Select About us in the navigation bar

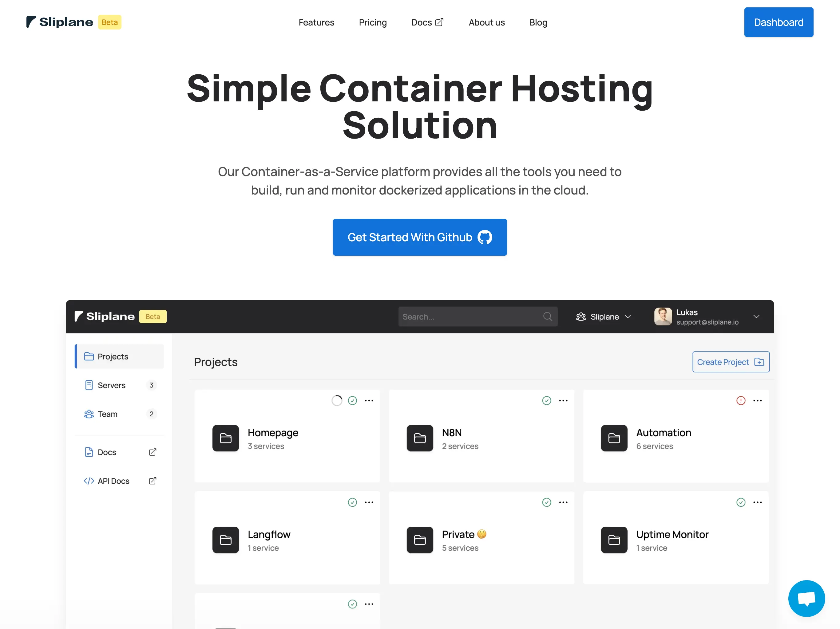point(486,22)
